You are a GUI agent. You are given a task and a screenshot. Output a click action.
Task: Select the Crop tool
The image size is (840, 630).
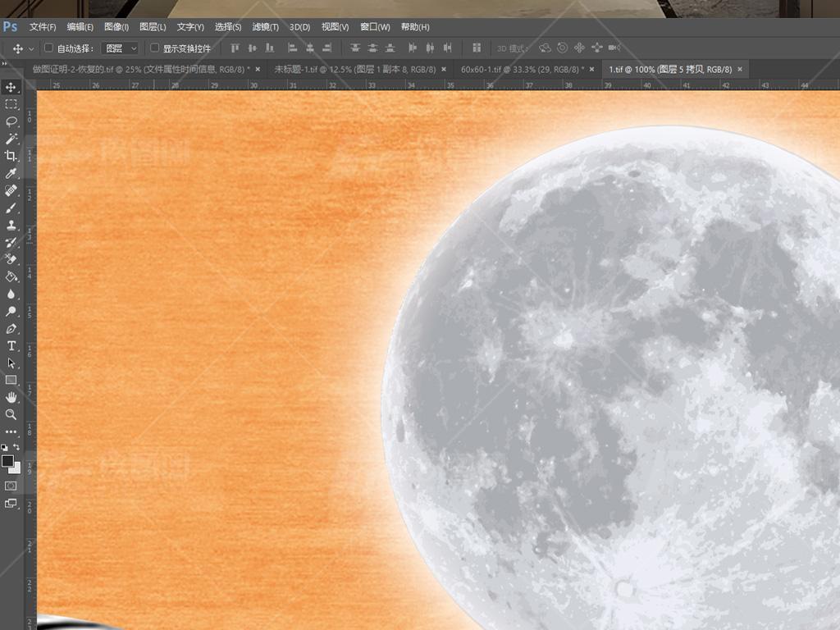click(x=11, y=156)
